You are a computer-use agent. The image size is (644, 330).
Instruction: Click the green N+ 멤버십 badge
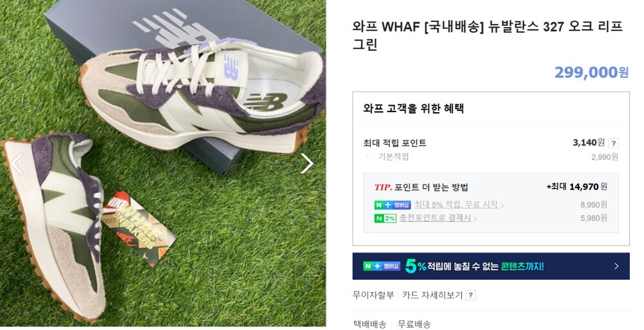click(x=392, y=205)
